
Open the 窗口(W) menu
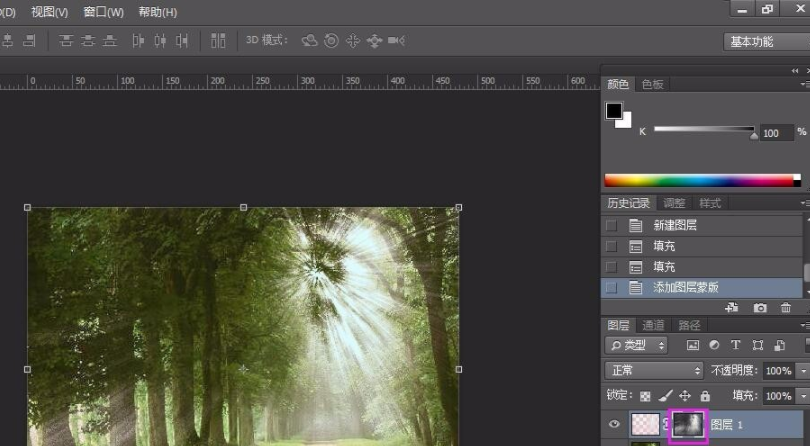pyautogui.click(x=103, y=12)
